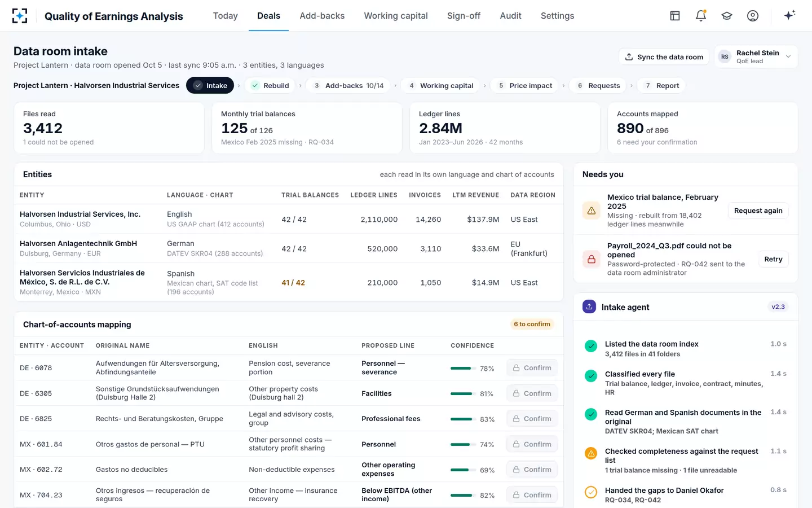Screen dimensions: 812x508
Task: Switch to the Today tab
Action: 226,16
